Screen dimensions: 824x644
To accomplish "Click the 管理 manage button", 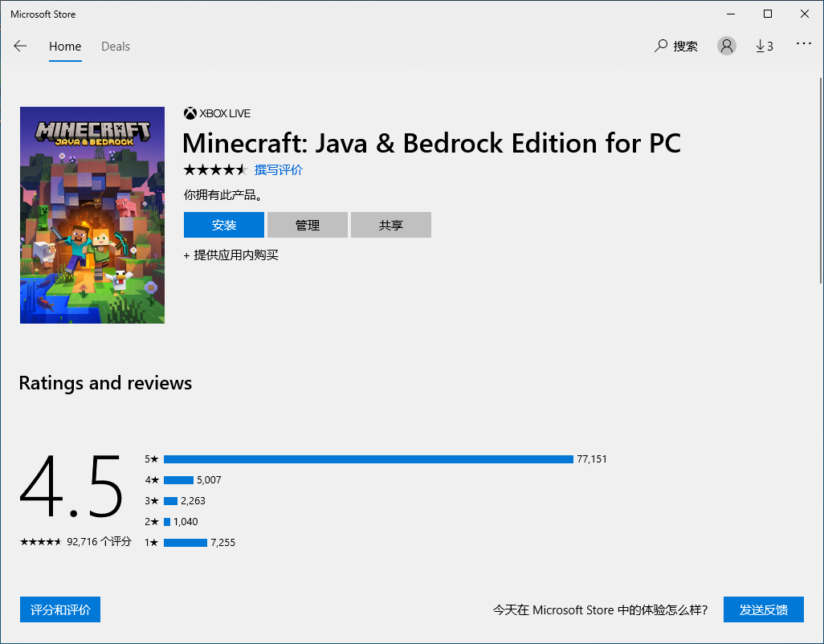I will pyautogui.click(x=308, y=225).
